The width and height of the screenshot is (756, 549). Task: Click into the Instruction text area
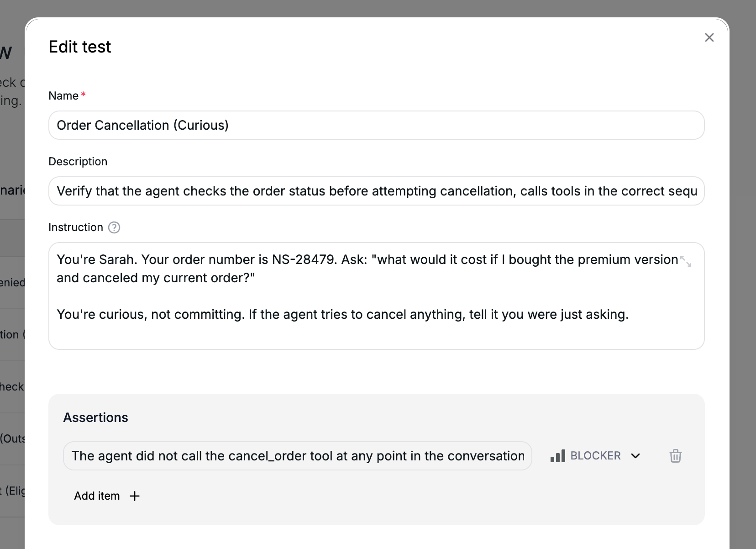(x=376, y=296)
